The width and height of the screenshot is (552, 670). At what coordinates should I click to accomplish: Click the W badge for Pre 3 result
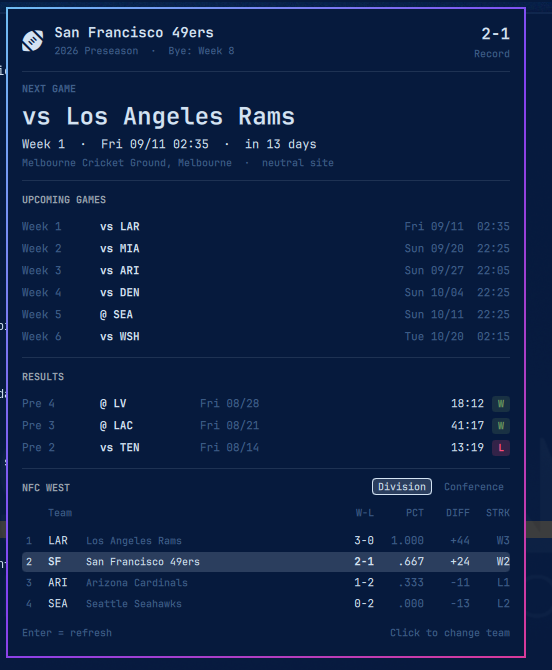pyautogui.click(x=501, y=426)
